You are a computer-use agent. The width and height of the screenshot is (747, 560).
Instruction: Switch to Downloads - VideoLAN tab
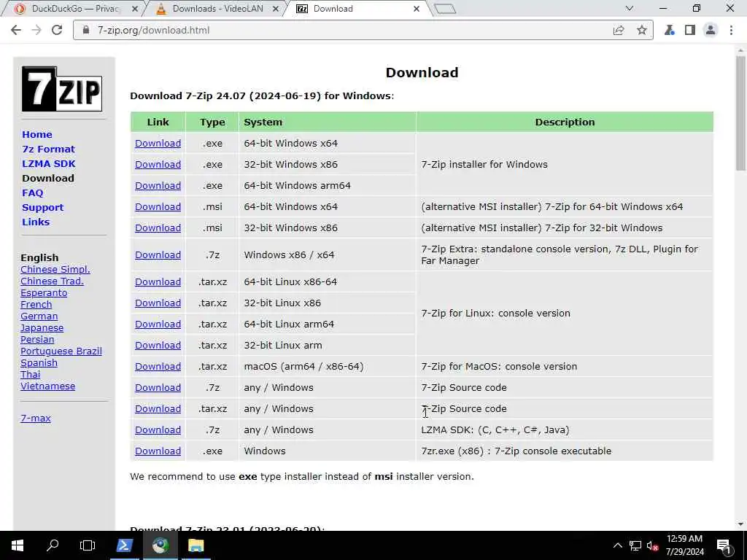point(214,9)
